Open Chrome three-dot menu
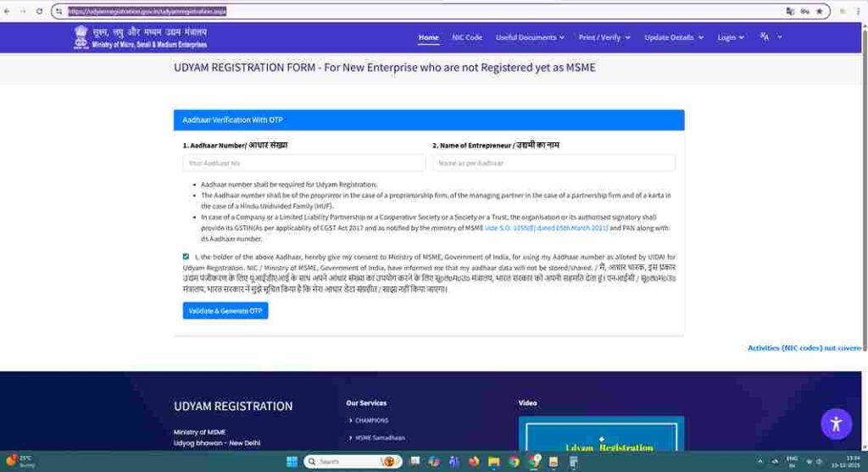Screen dimensions: 868x472 pyautogui.click(x=858, y=11)
